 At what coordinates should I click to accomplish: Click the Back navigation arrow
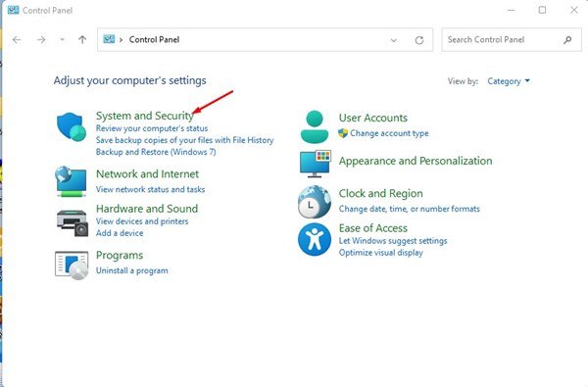(17, 40)
